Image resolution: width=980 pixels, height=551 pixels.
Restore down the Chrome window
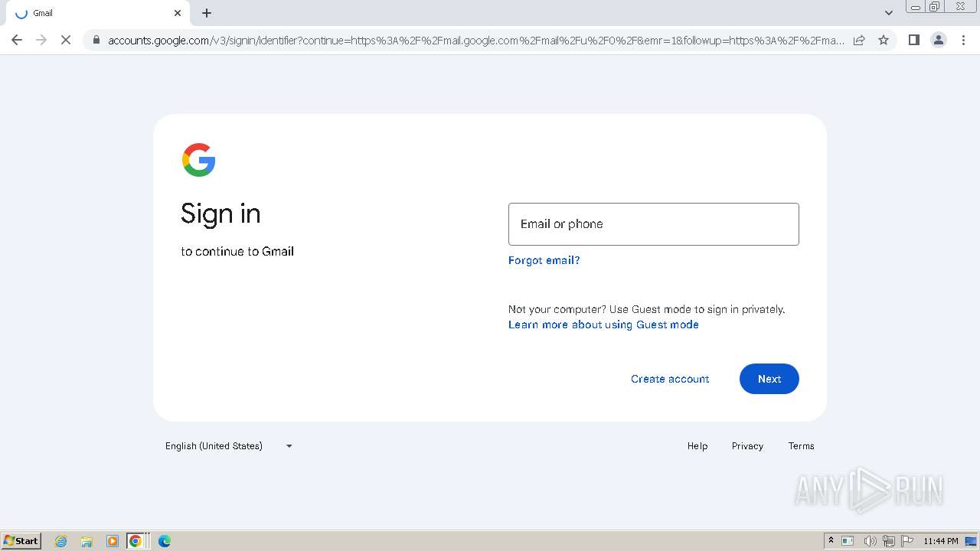coord(936,7)
